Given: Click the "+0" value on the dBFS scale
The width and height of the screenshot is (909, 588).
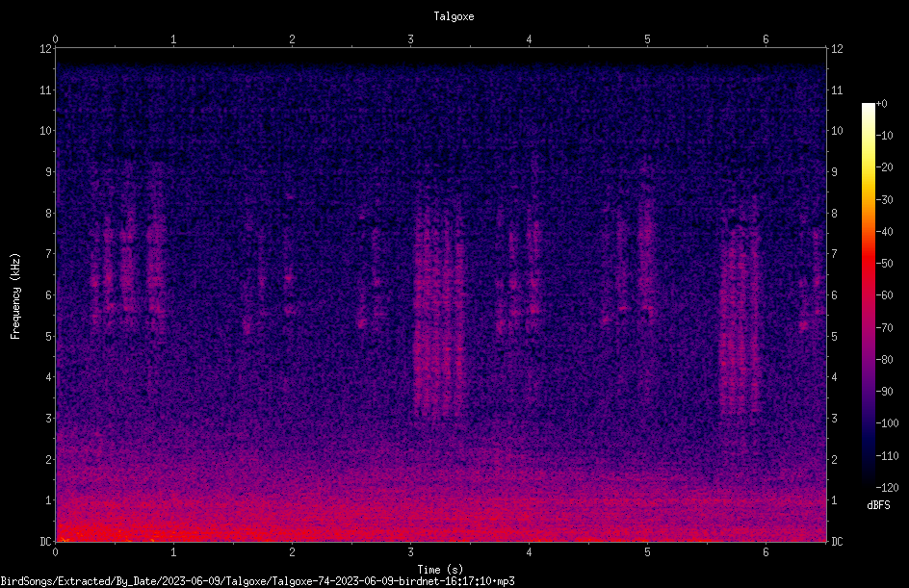Looking at the screenshot, I should 881,104.
